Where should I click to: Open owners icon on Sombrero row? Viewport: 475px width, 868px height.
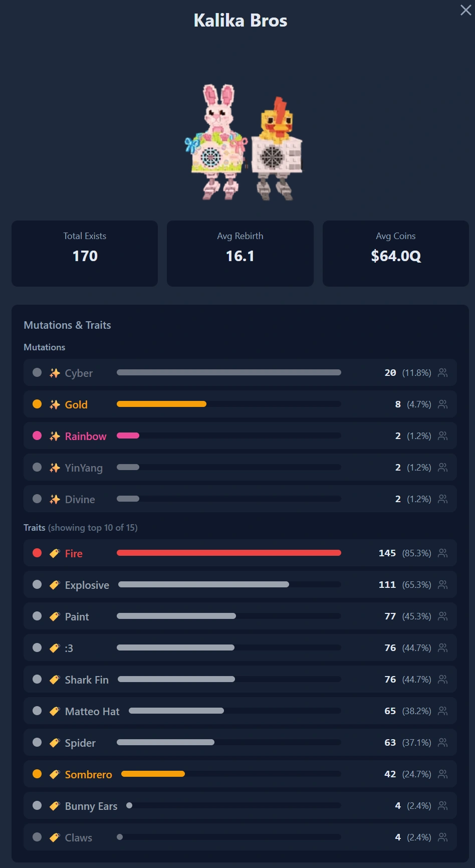click(x=442, y=774)
